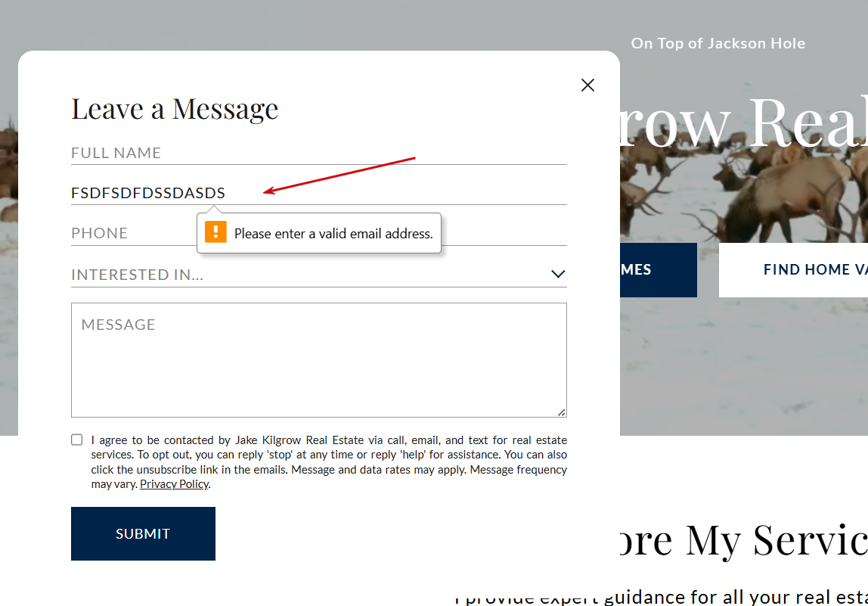Close the Leave a Message dialog
The width and height of the screenshot is (868, 606).
pos(587,85)
